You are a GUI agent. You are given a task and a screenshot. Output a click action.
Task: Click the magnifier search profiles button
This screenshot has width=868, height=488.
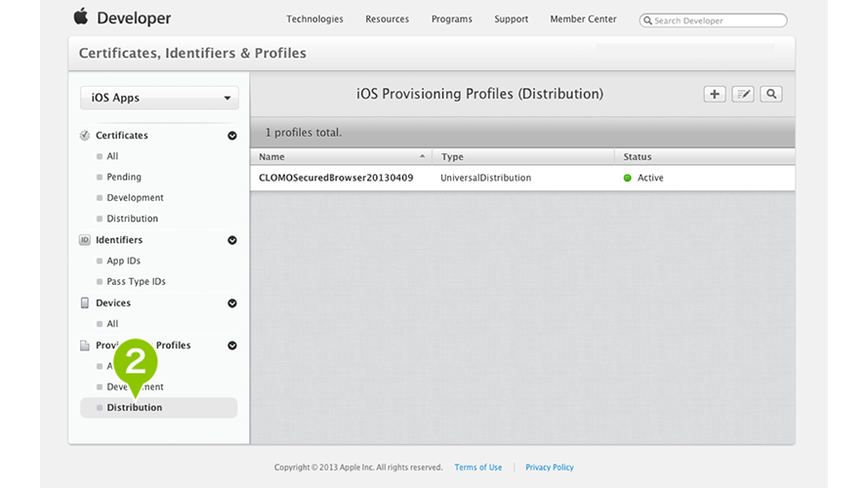click(x=771, y=94)
